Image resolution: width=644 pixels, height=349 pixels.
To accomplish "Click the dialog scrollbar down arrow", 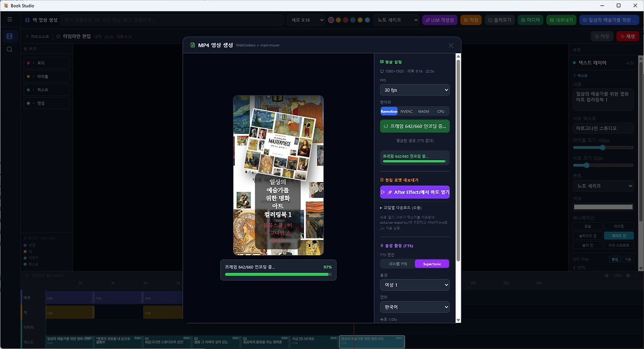I will [x=458, y=320].
